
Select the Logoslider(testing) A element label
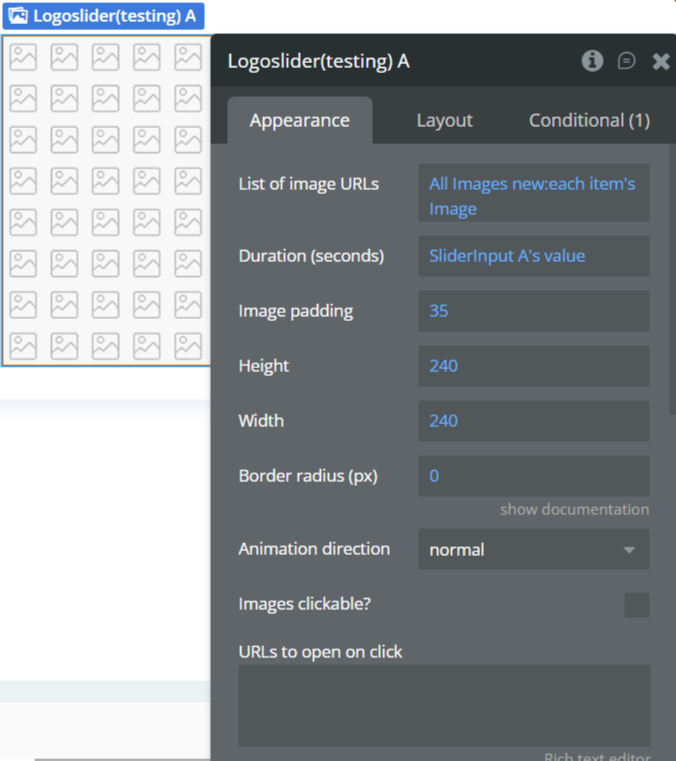pos(113,16)
